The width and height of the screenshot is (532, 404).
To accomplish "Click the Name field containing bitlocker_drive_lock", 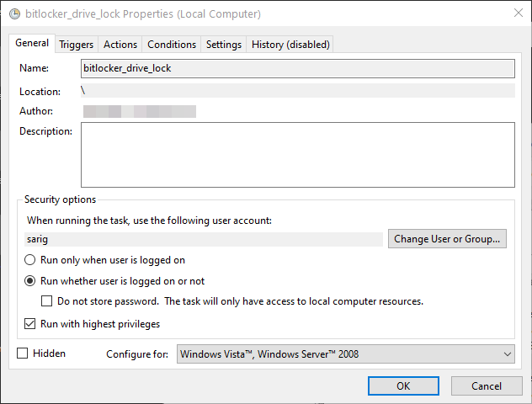I will tap(297, 68).
